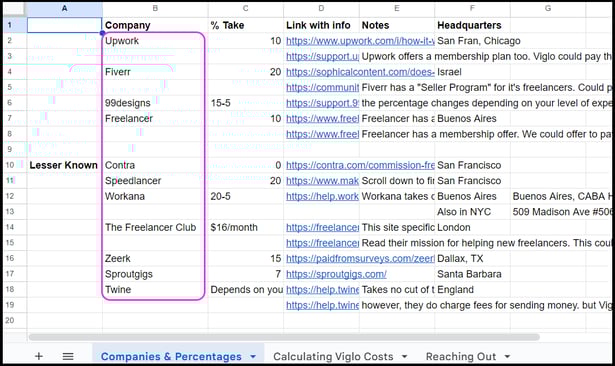
Task: Select row 20 header
Action: tap(15, 320)
